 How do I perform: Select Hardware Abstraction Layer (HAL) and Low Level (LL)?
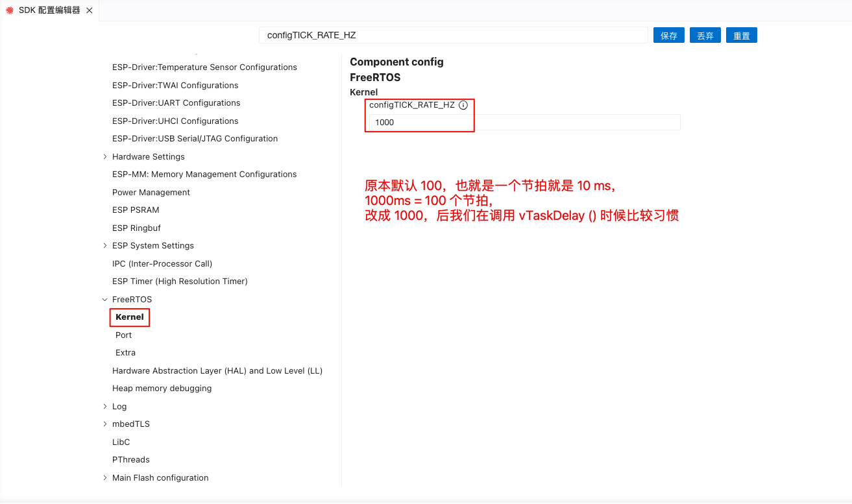pos(217,370)
